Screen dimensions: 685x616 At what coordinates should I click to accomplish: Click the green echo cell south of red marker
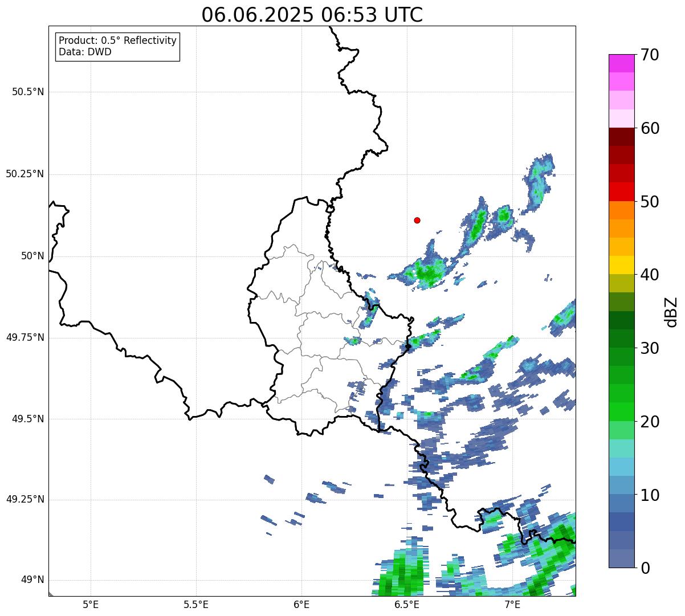coord(427,272)
